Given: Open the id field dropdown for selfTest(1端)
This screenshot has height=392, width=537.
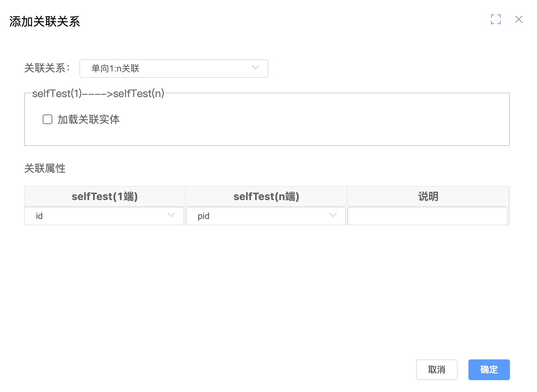Looking at the screenshot, I should (104, 216).
